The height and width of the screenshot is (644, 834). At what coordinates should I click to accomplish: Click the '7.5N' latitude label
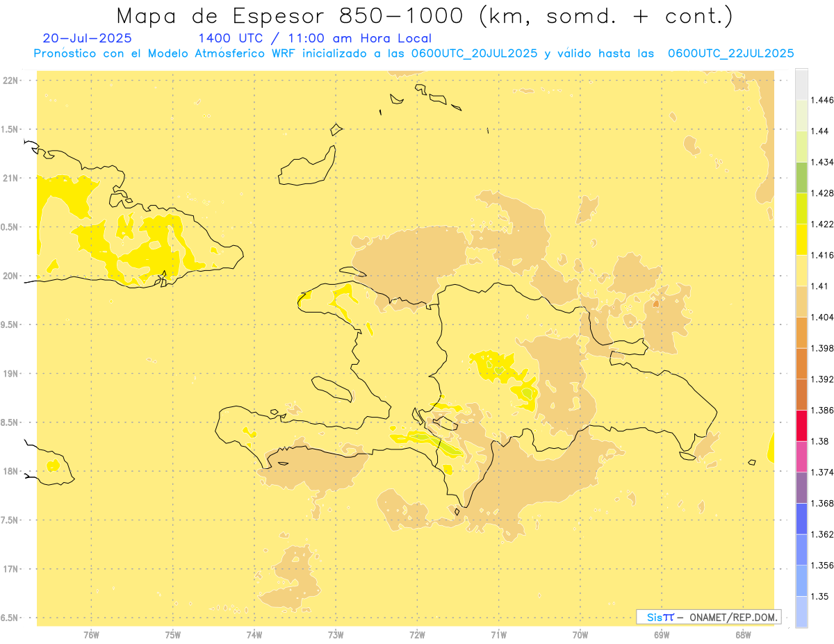[x=10, y=520]
